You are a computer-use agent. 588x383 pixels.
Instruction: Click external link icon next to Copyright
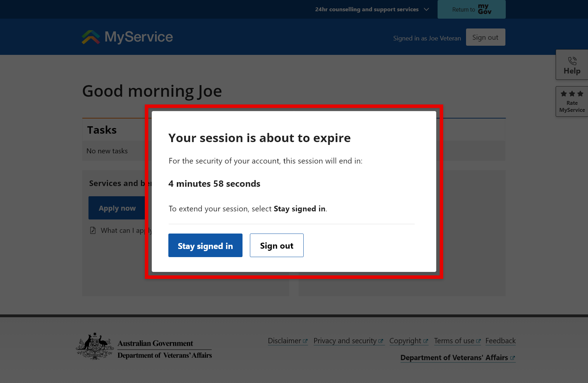point(426,341)
